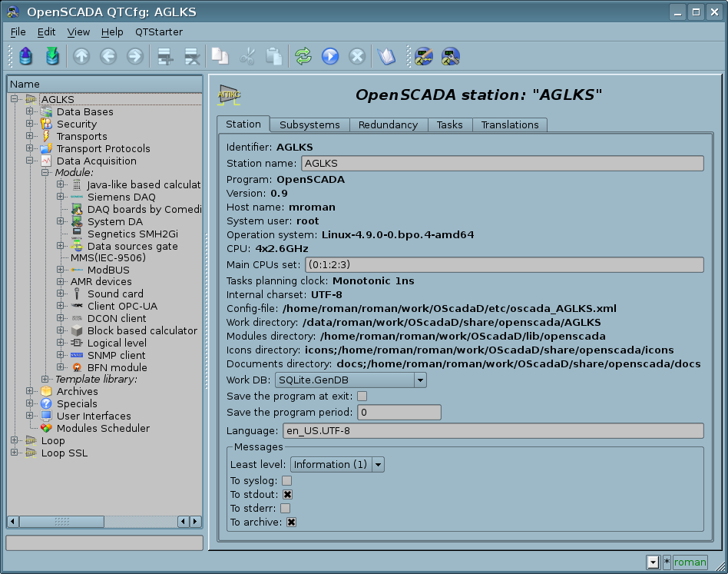Click the Add item toolbar icon
The height and width of the screenshot is (574, 728).
(165, 57)
